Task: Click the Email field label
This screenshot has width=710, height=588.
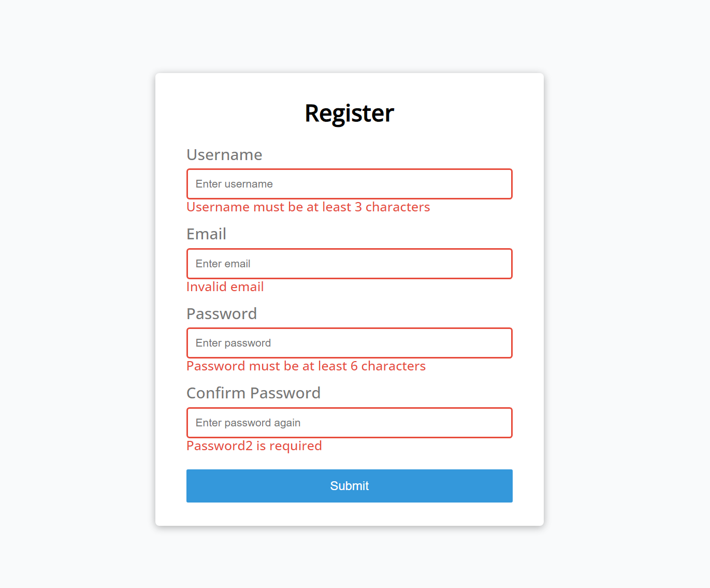Action: point(206,234)
